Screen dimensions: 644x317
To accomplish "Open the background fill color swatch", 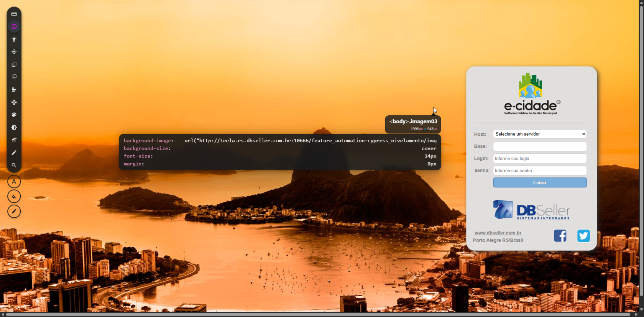I will (x=14, y=197).
